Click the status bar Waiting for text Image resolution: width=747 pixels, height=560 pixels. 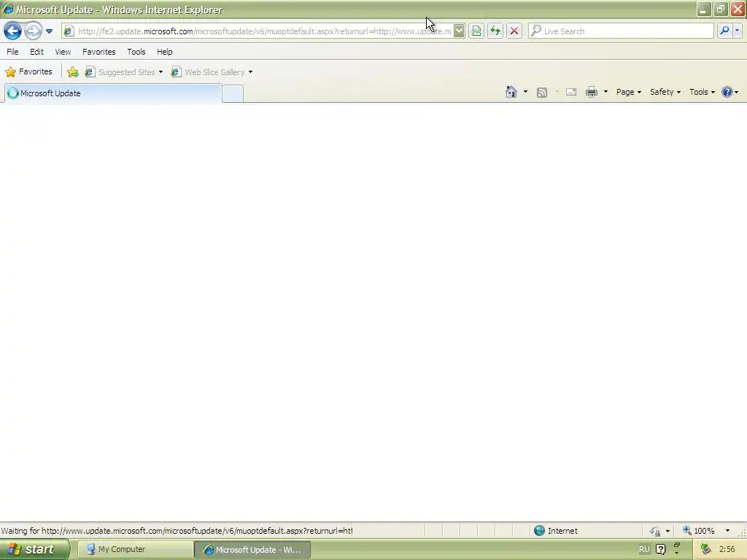(177, 531)
